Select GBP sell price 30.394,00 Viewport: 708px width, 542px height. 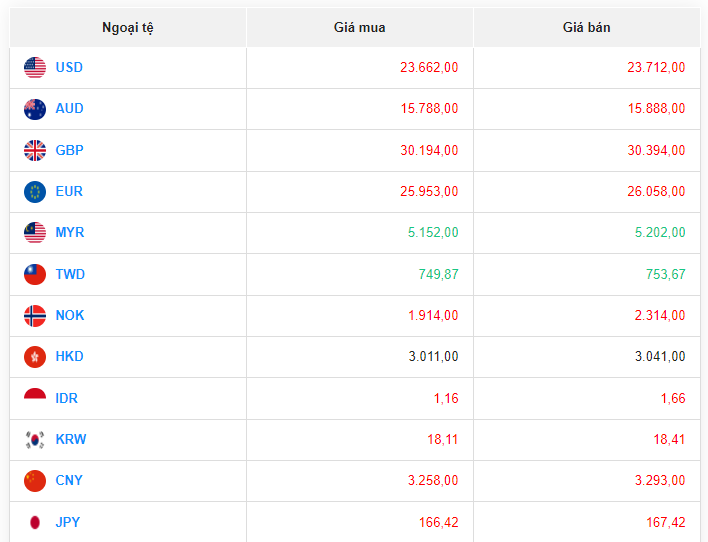656,150
